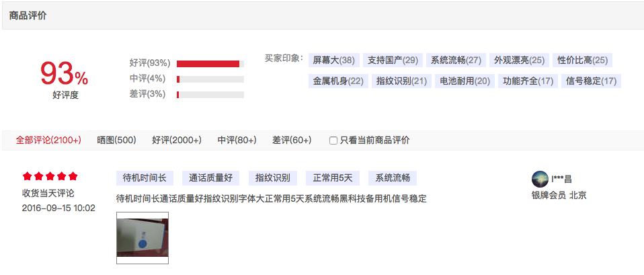The height and width of the screenshot is (275, 644).
Task: Select the 支持国产(29) tag
Action: click(x=393, y=61)
